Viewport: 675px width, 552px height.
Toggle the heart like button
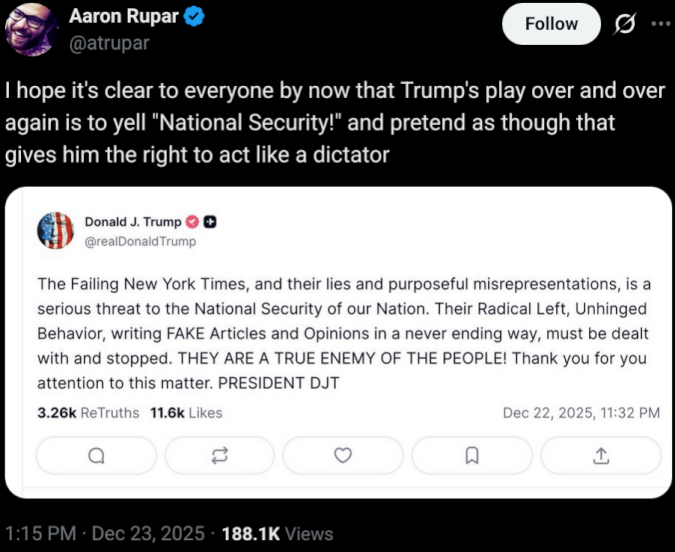tap(343, 455)
